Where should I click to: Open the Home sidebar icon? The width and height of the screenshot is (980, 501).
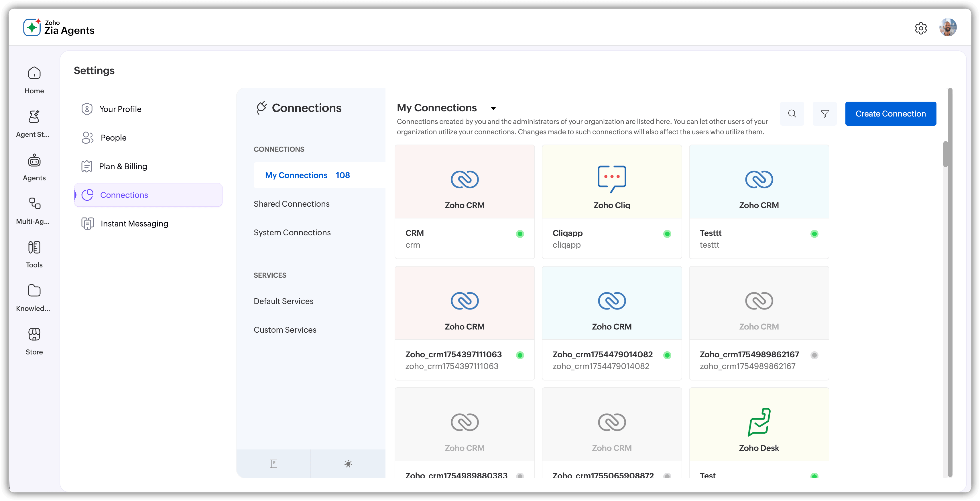click(x=34, y=73)
